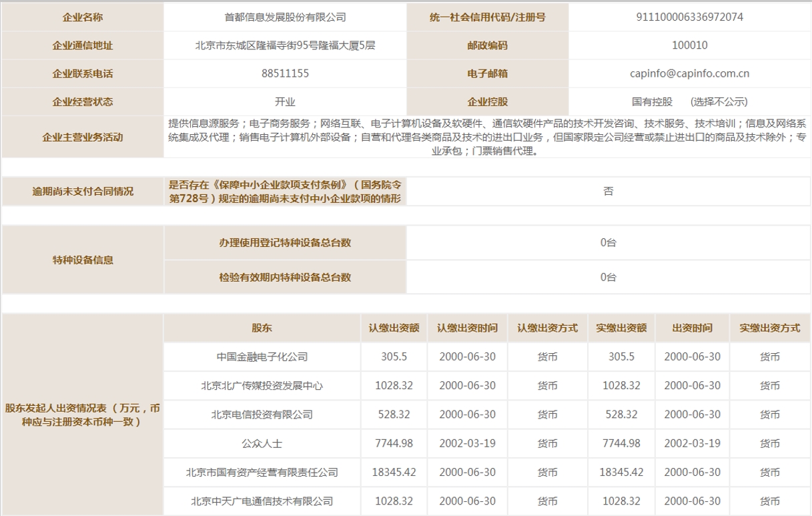Viewport: 812px width, 516px height.
Task: Select subscribed amount 528.32 for 北京电信投资有限公司
Action: (394, 415)
